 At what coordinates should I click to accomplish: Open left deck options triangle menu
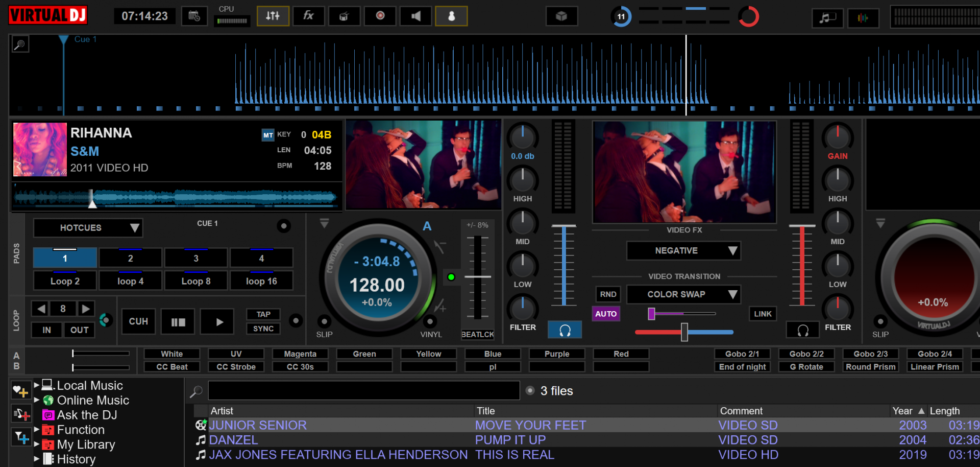324,223
